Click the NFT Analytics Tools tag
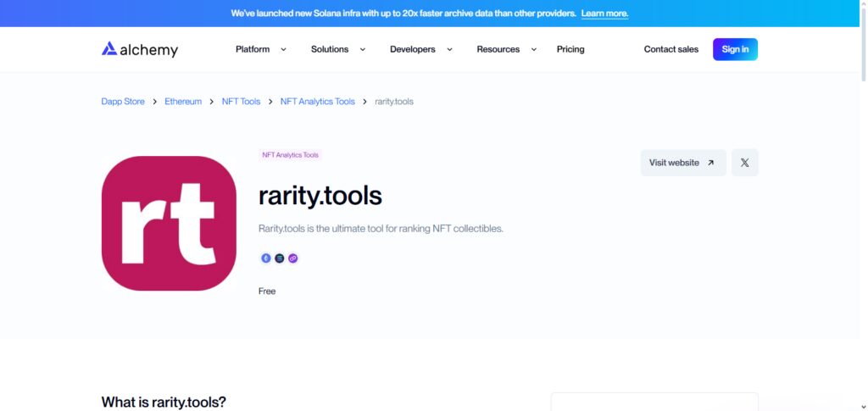 291,155
